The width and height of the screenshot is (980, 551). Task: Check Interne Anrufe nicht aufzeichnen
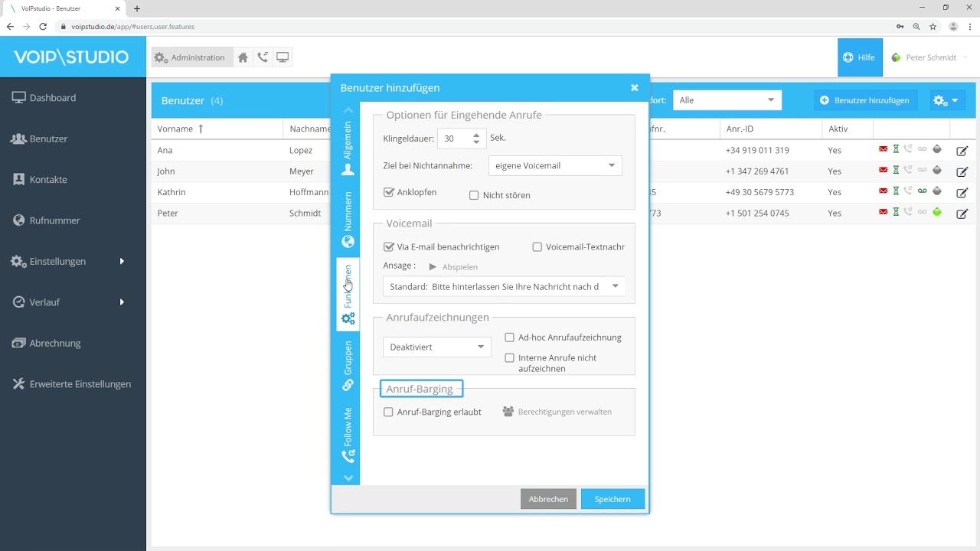coord(510,357)
